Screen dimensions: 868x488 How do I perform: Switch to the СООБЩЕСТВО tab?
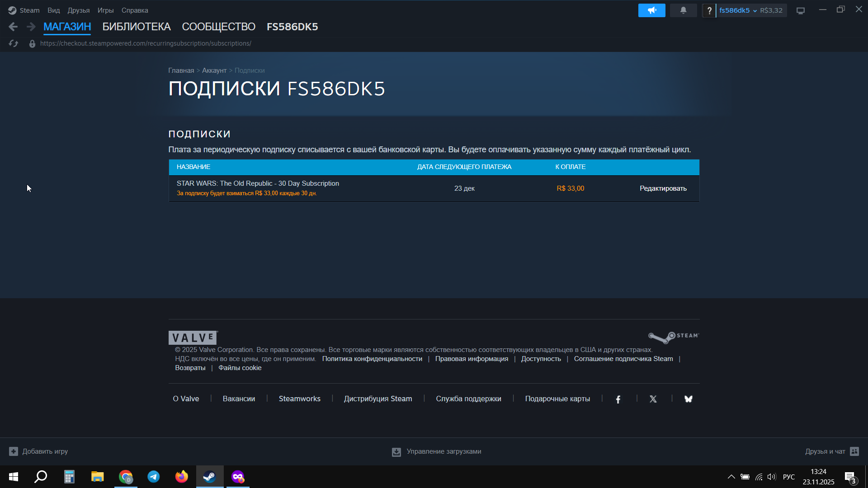218,27
